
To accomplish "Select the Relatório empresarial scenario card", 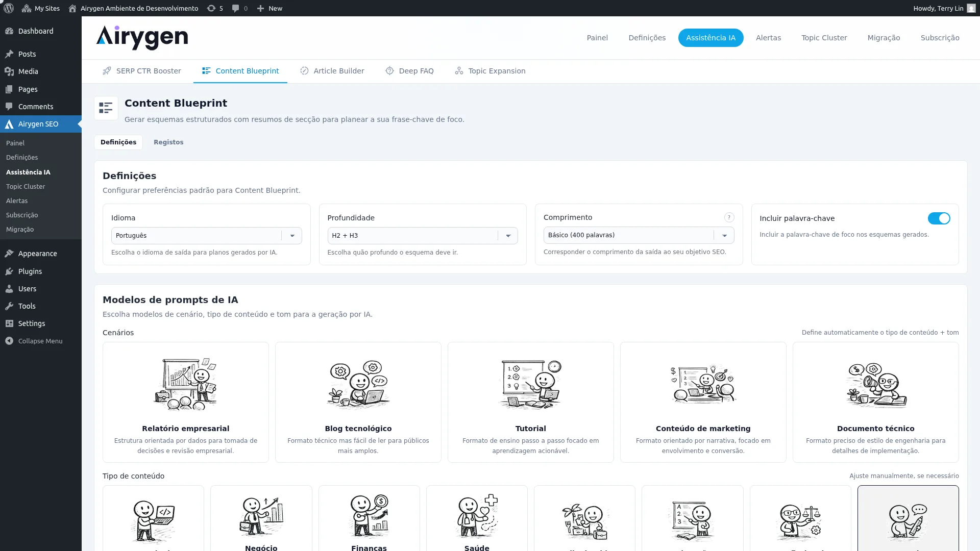I will (x=186, y=402).
